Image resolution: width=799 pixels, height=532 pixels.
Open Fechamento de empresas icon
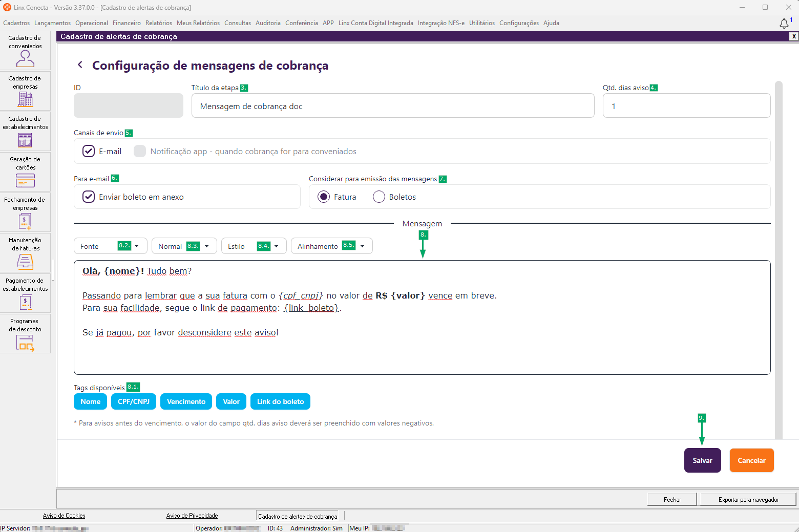pyautogui.click(x=25, y=221)
